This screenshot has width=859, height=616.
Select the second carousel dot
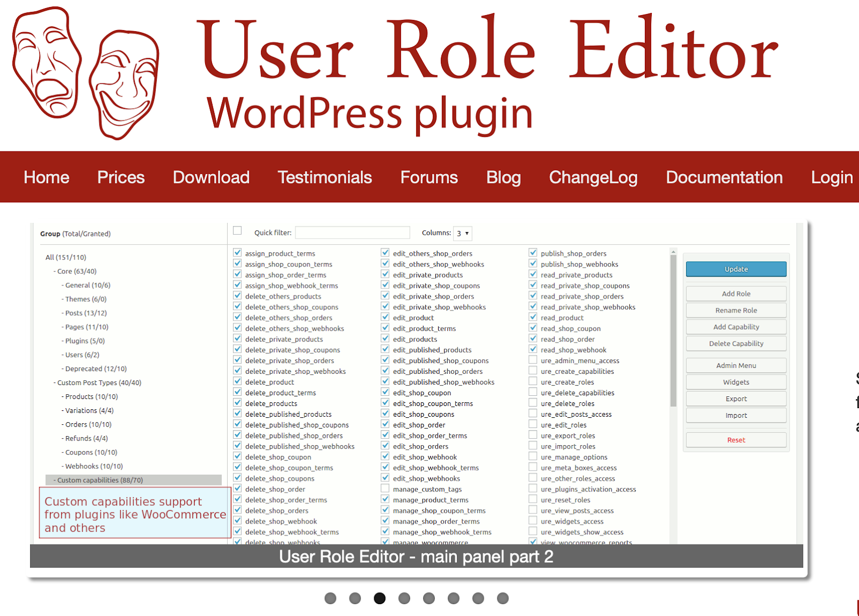[x=355, y=598]
